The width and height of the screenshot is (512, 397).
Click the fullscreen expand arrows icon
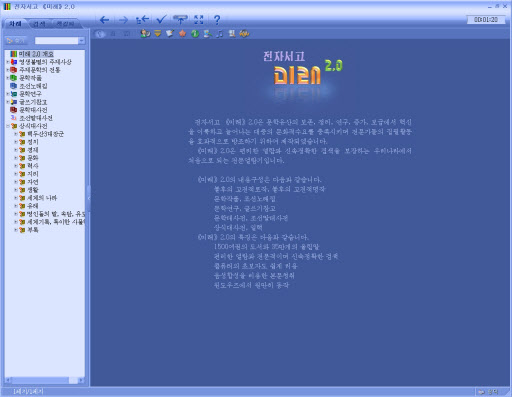point(199,20)
